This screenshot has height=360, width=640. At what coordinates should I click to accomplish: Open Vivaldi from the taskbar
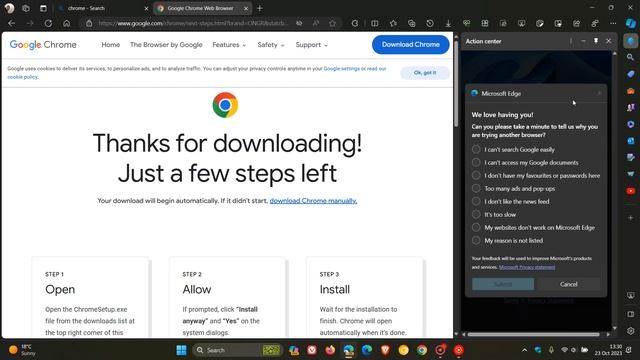(x=312, y=350)
